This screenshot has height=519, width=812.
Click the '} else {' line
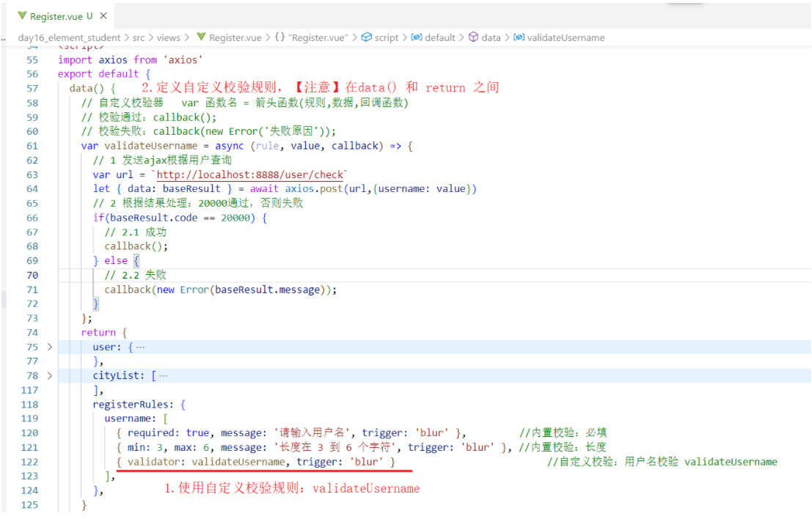[116, 261]
